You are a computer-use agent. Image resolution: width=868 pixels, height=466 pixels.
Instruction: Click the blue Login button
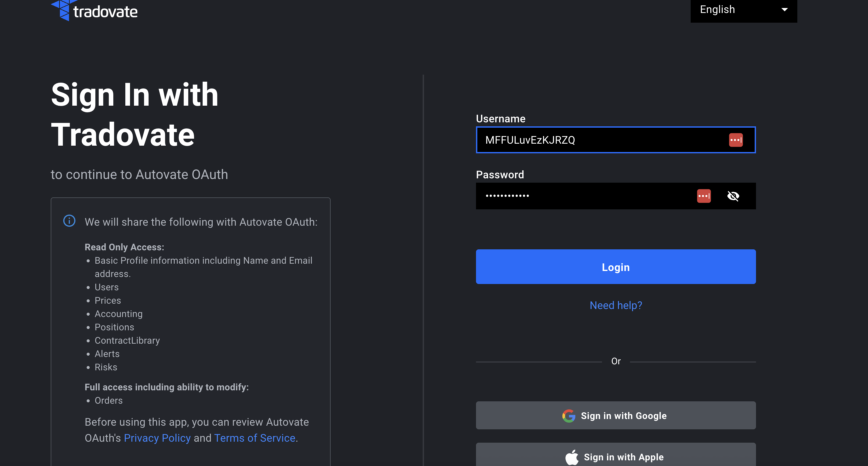coord(616,267)
